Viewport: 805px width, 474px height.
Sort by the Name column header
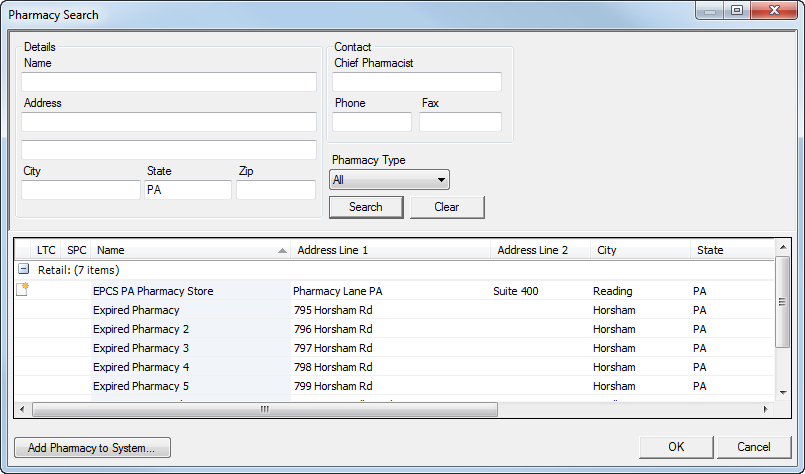(x=191, y=250)
